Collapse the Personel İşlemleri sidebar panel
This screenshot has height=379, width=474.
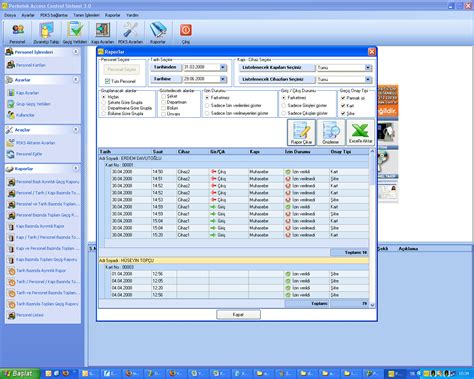coord(76,52)
